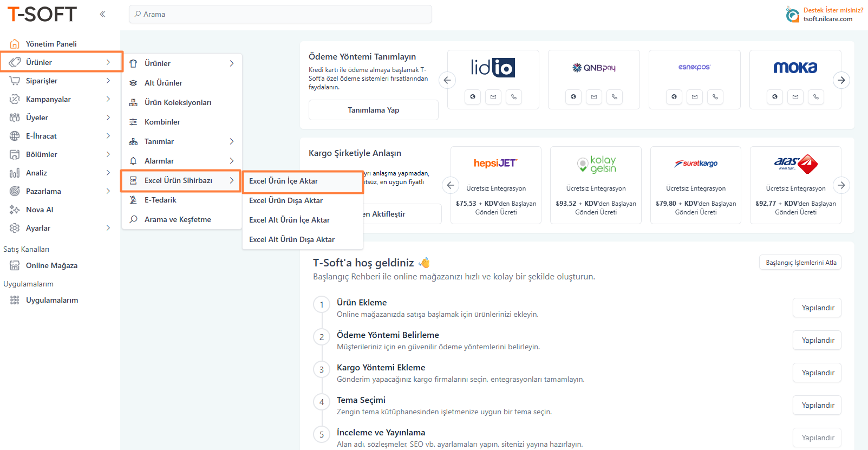Image resolution: width=868 pixels, height=450 pixels.
Task: Select Excel Ürün İçe Aktar
Action: point(283,181)
